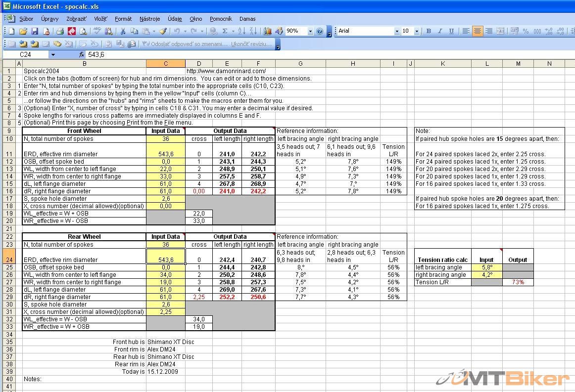
Task: Open the font size dropdown
Action: point(417,31)
